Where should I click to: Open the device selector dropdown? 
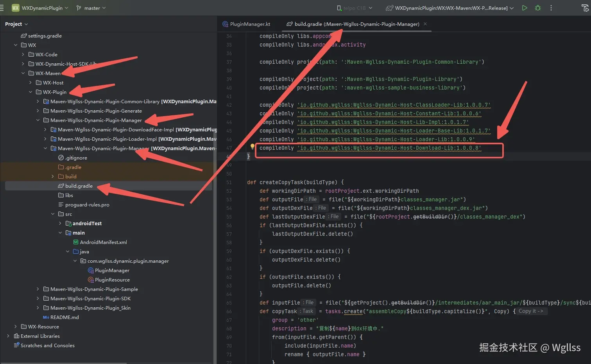(x=355, y=8)
